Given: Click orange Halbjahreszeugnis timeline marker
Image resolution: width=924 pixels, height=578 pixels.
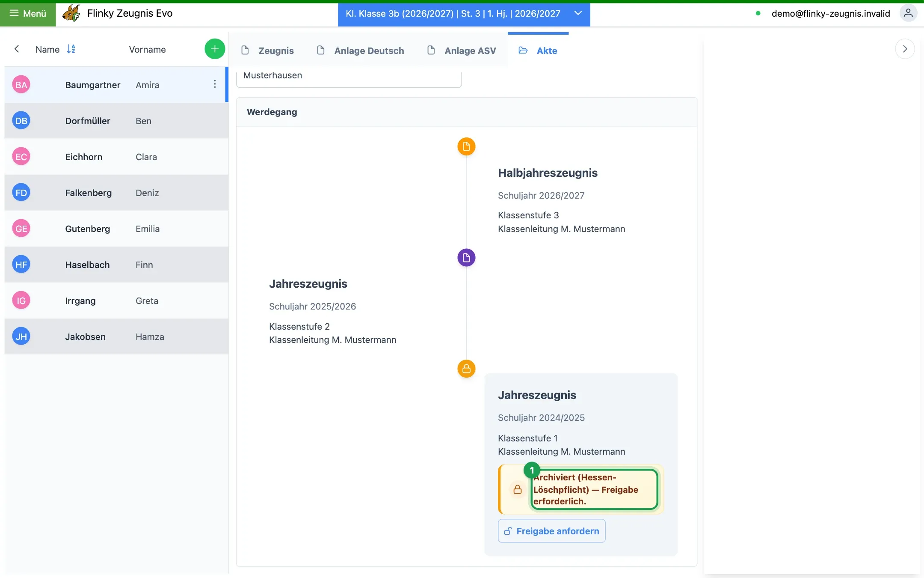Looking at the screenshot, I should pyautogui.click(x=466, y=146).
